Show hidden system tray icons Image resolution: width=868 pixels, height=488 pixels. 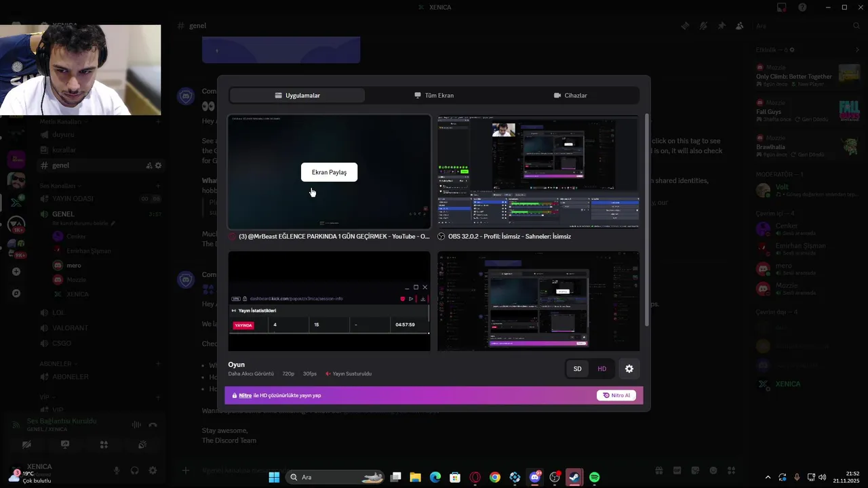click(768, 477)
